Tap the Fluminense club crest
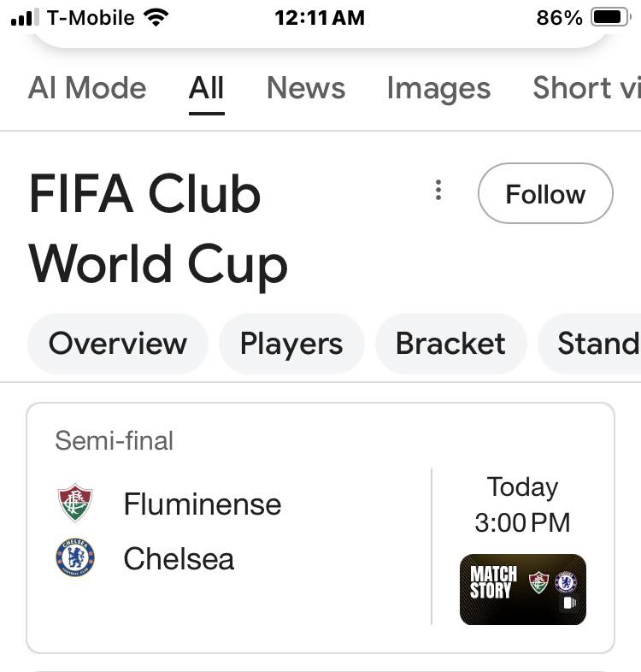The height and width of the screenshot is (672, 641). click(x=75, y=502)
